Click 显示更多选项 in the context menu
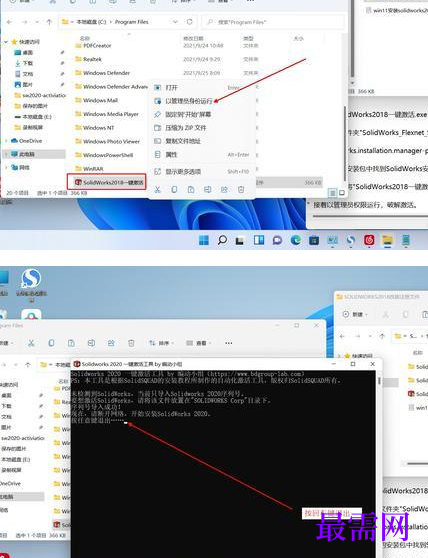This screenshot has width=428, height=558. point(183,172)
